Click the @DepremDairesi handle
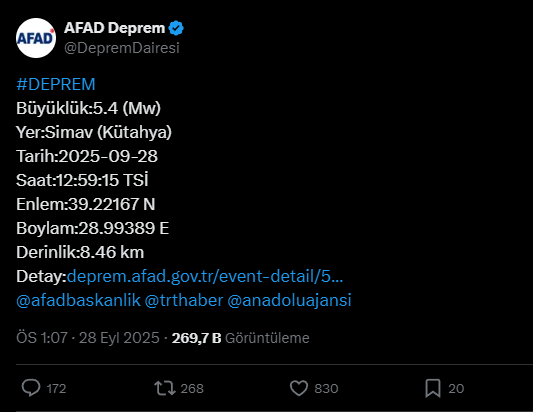533x412 pixels. (x=122, y=48)
